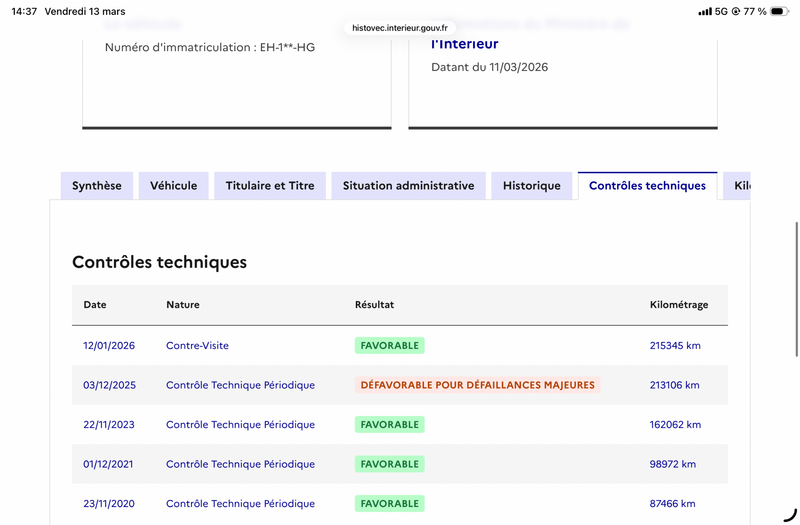Tap the orientation lock status icon
Screen dimensions: 800x525
736,11
